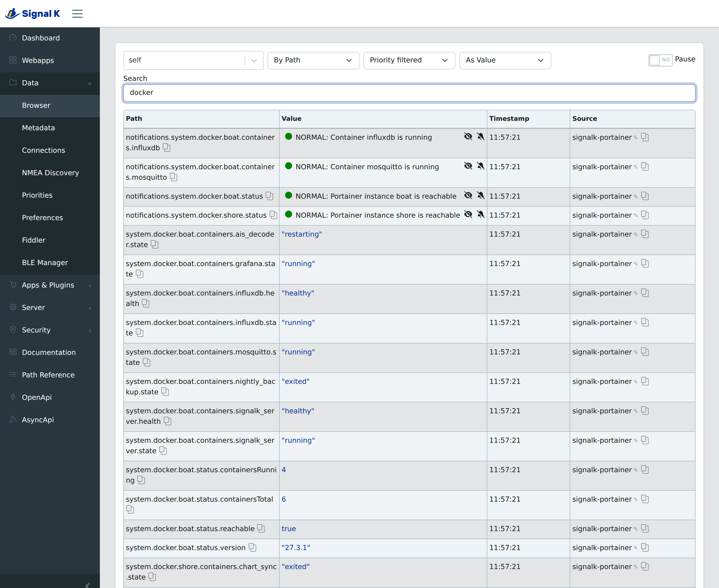Open the Fiddler page
The image size is (719, 588).
(x=50, y=240)
